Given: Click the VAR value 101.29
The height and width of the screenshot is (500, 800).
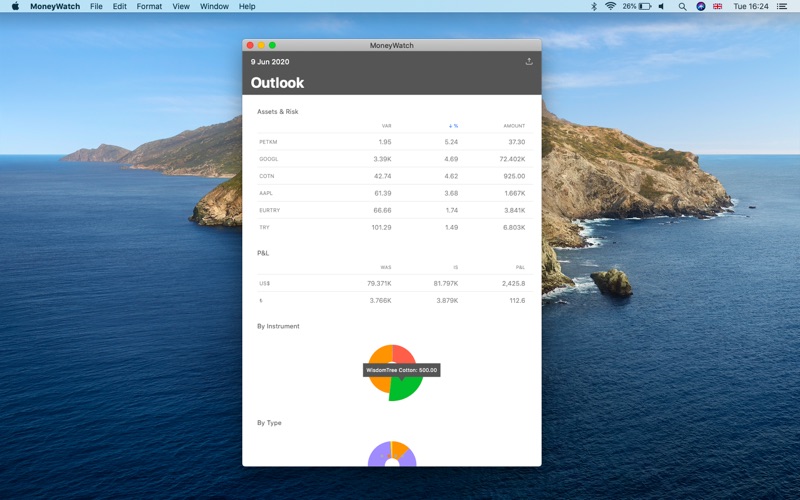Looking at the screenshot, I should point(381,228).
